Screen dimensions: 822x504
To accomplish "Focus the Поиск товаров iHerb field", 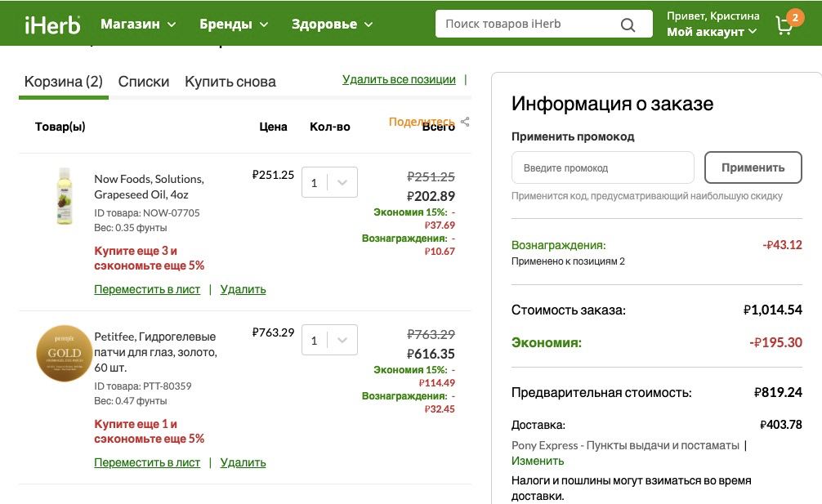I will 544,25.
